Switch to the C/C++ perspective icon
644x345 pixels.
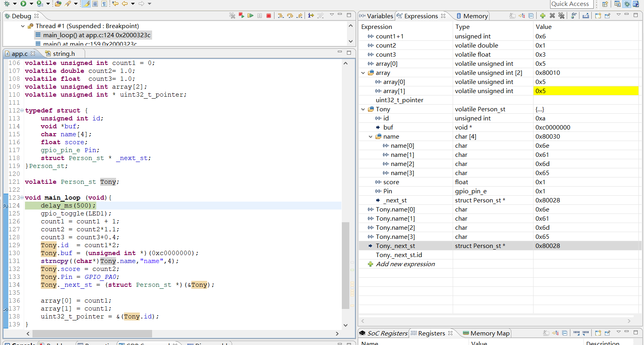[617, 4]
